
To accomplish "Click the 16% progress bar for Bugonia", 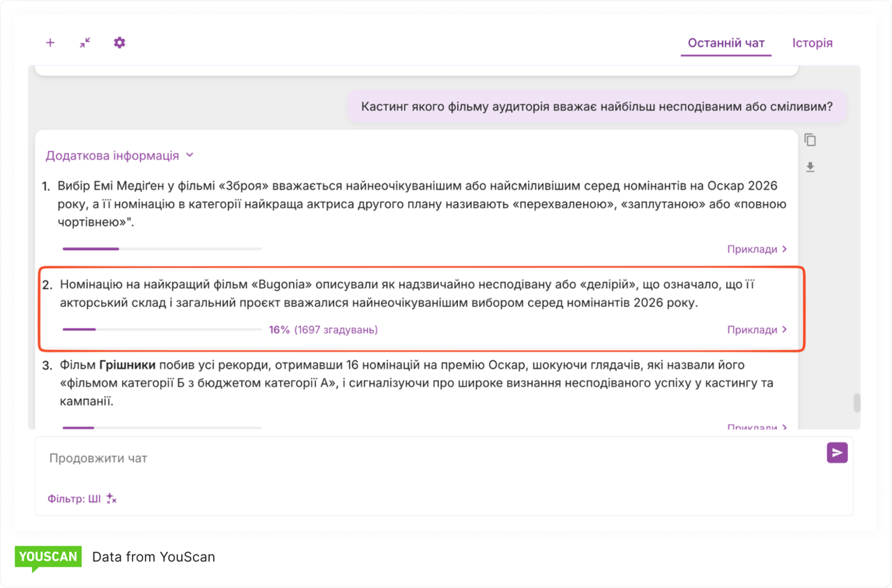I will coord(162,330).
